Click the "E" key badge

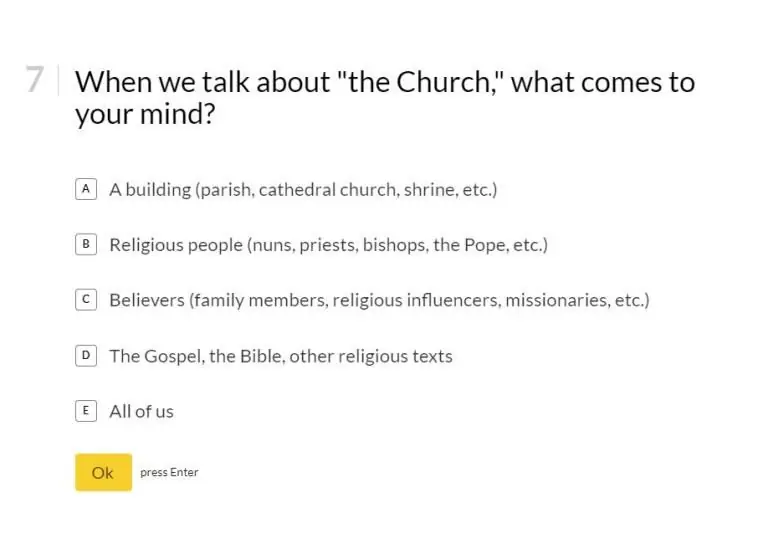[86, 411]
